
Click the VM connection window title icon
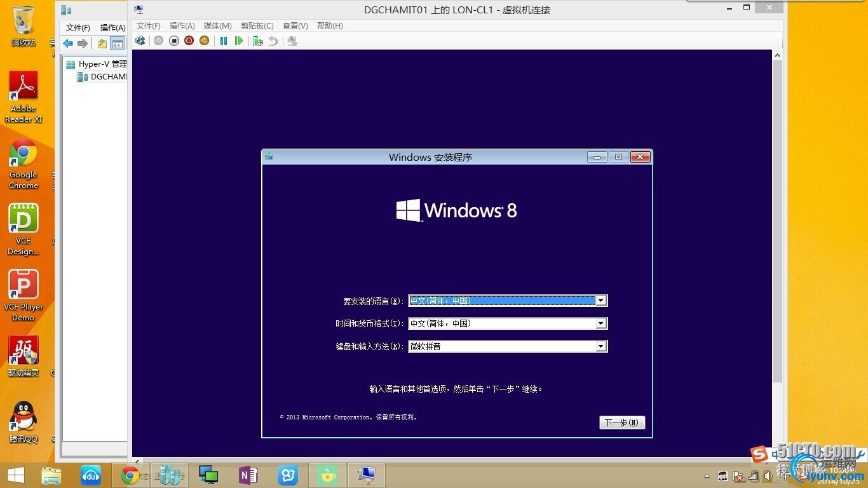coord(139,10)
